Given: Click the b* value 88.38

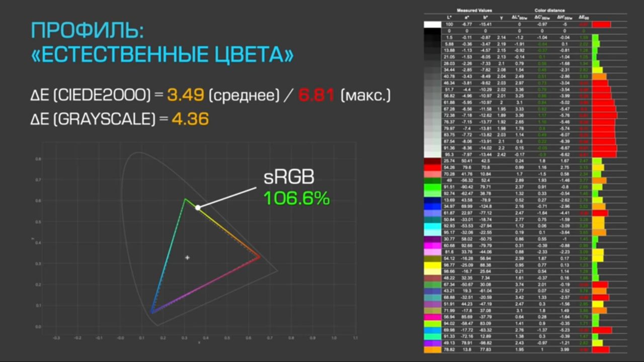Looking at the screenshot, I should pos(485,264).
